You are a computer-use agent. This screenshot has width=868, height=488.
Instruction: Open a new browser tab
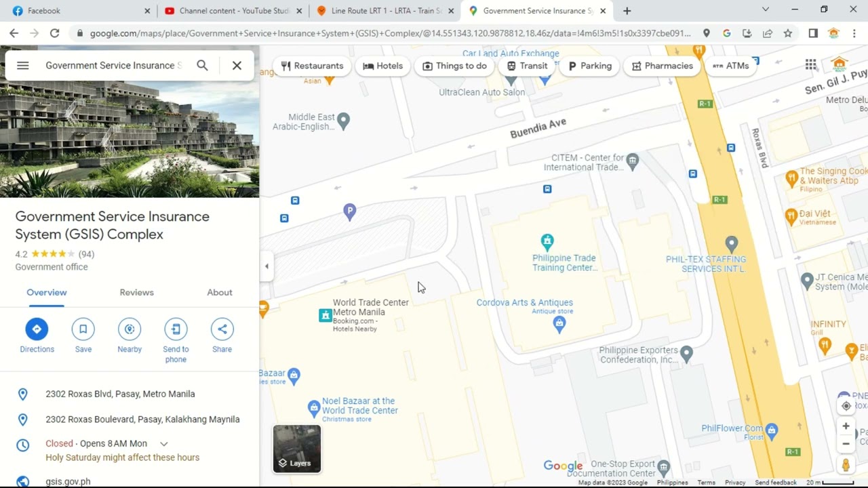tap(627, 11)
